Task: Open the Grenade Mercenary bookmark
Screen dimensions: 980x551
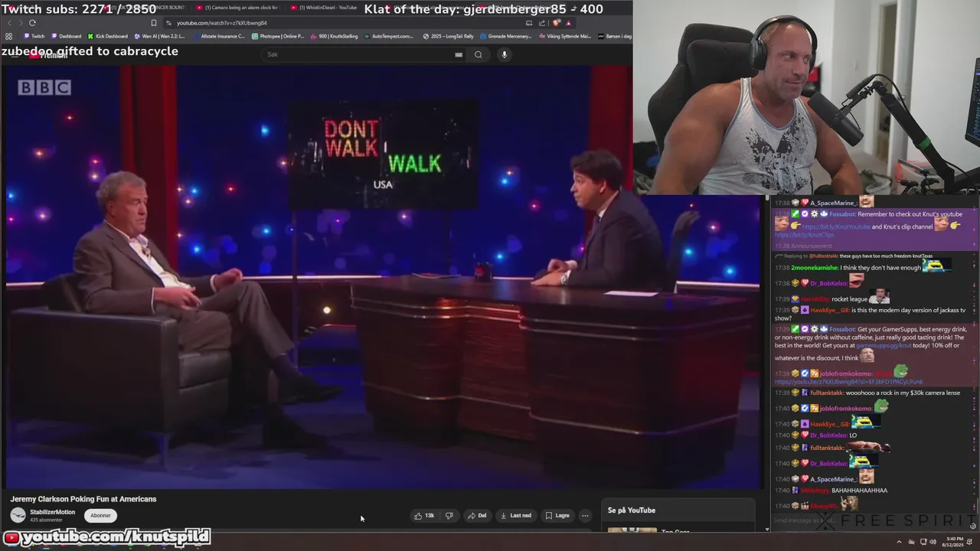Action: [x=506, y=36]
